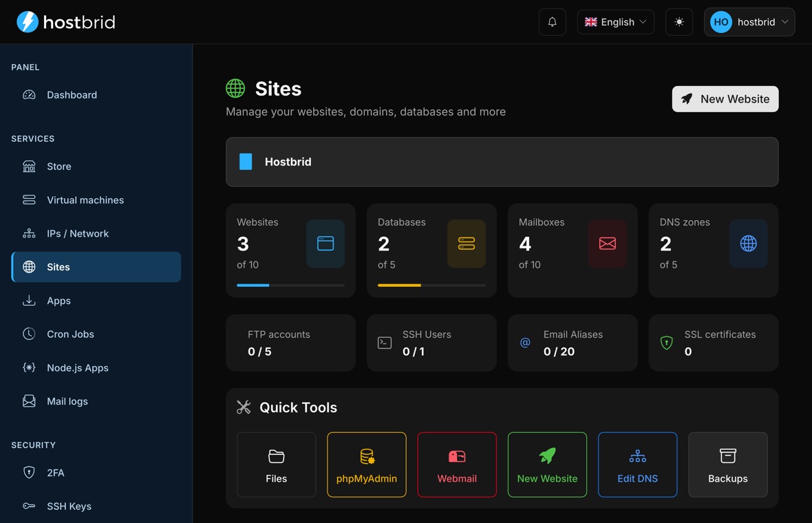Go to Node.js Apps
The width and height of the screenshot is (812, 523).
[96, 367]
